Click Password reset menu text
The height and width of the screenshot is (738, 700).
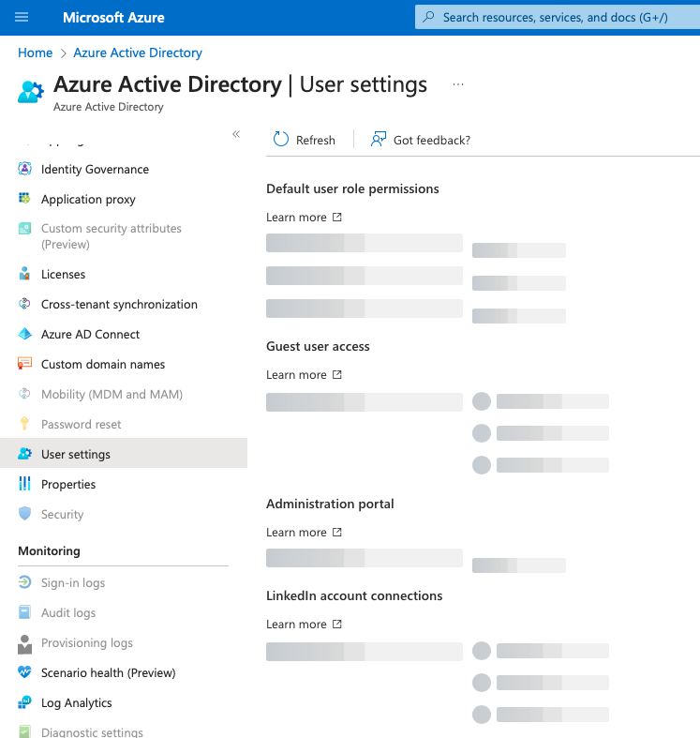(x=81, y=424)
